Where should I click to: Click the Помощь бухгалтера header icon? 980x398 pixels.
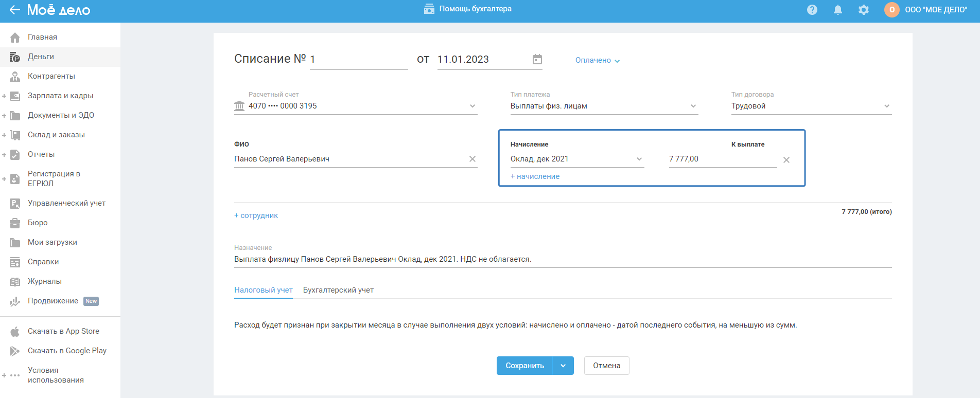click(429, 9)
